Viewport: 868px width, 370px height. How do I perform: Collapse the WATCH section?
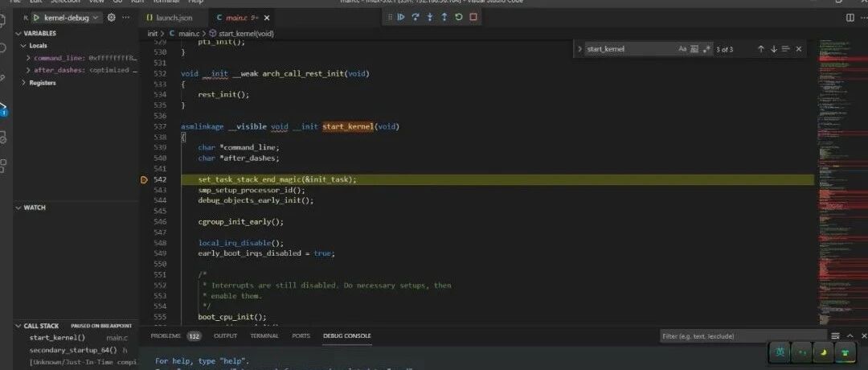pos(18,208)
